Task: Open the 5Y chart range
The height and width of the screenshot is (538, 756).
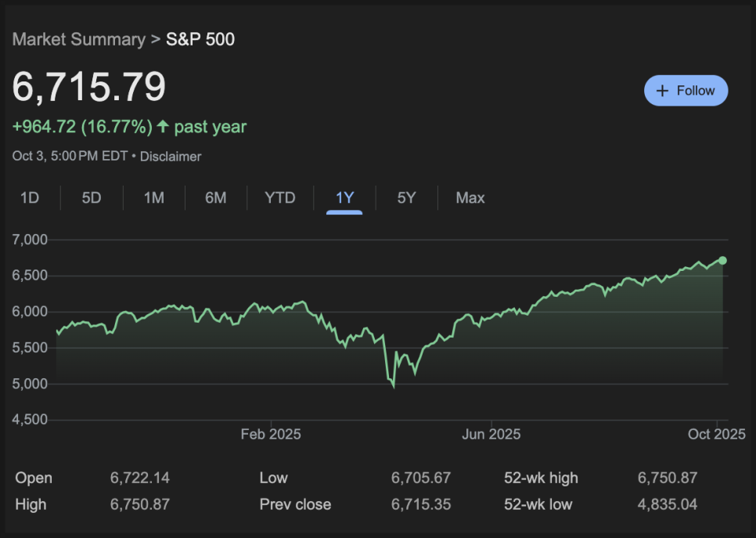Action: tap(406, 198)
